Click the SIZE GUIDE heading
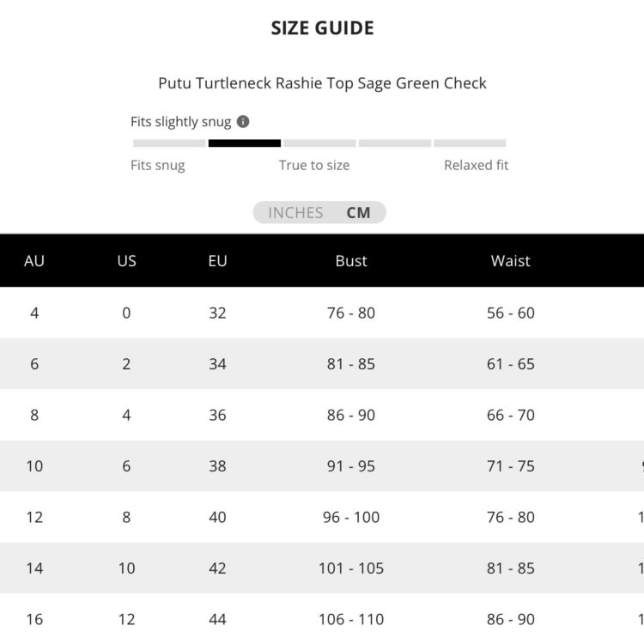 pyautogui.click(x=322, y=27)
